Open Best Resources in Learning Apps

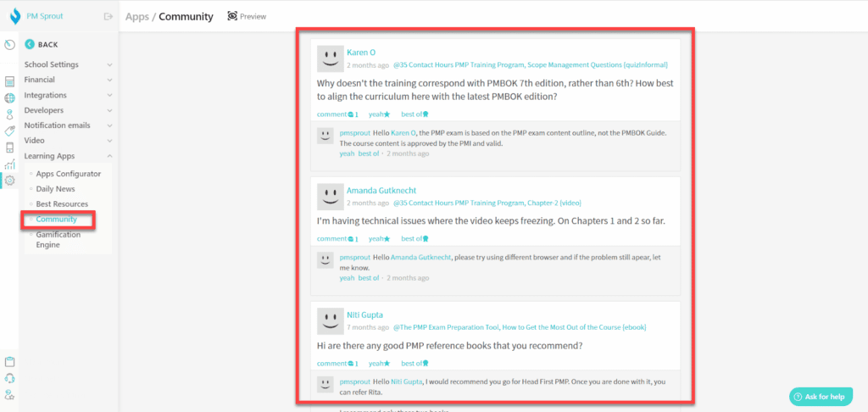point(62,204)
